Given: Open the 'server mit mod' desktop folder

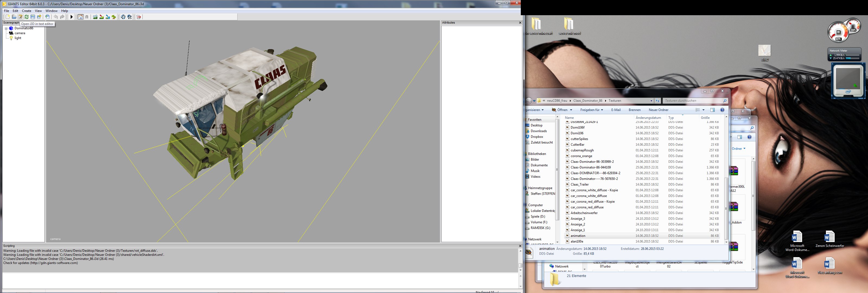Looking at the screenshot, I should click(569, 26).
